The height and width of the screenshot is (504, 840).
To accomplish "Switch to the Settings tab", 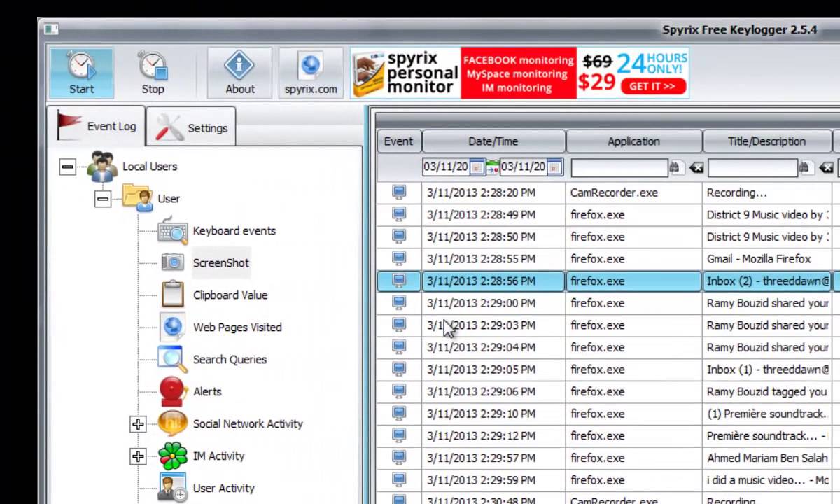I will [x=192, y=128].
